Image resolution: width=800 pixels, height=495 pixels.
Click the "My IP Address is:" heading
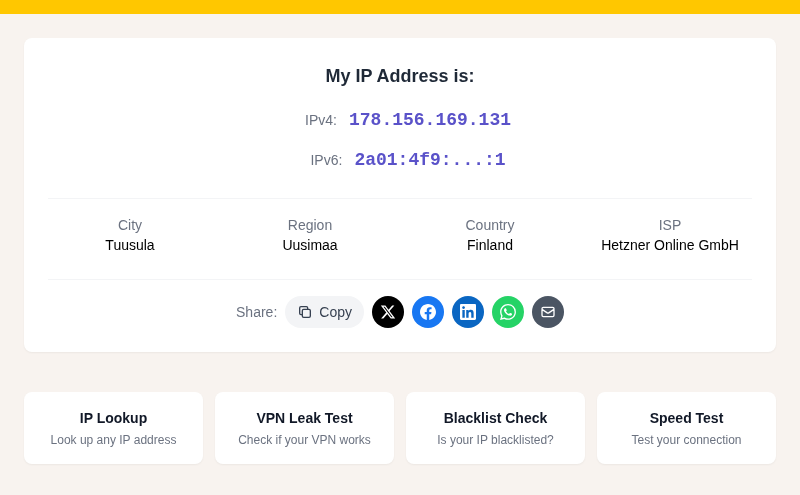(x=400, y=76)
